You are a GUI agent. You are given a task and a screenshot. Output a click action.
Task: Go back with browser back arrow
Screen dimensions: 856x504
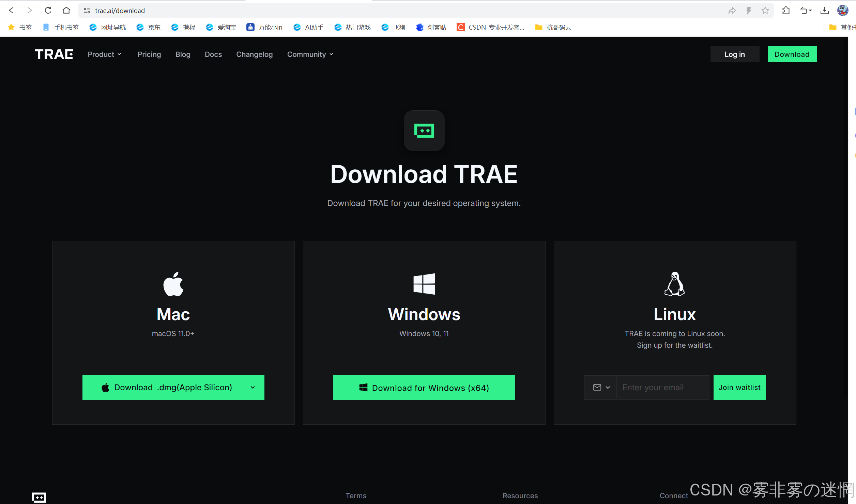click(x=11, y=11)
